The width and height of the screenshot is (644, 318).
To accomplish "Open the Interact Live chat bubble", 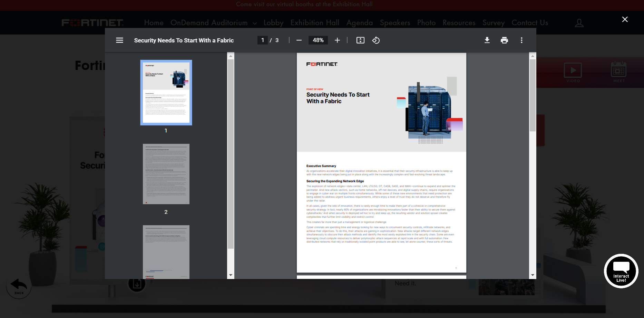I will (x=621, y=271).
